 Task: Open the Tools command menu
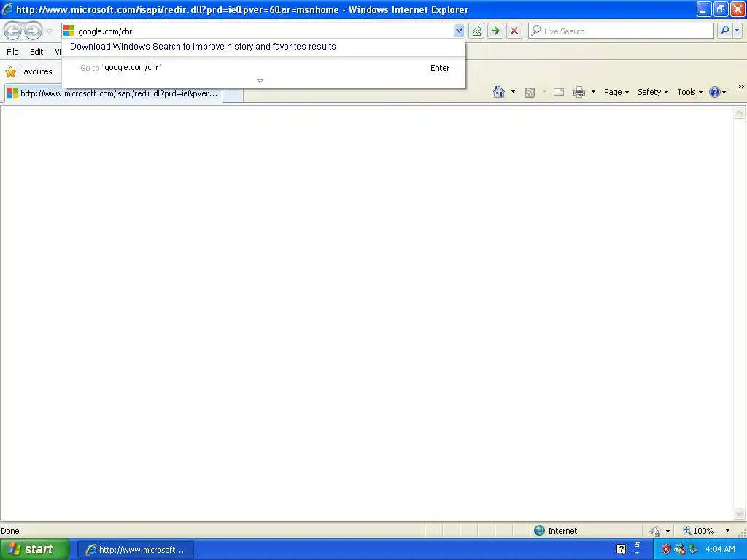point(689,92)
